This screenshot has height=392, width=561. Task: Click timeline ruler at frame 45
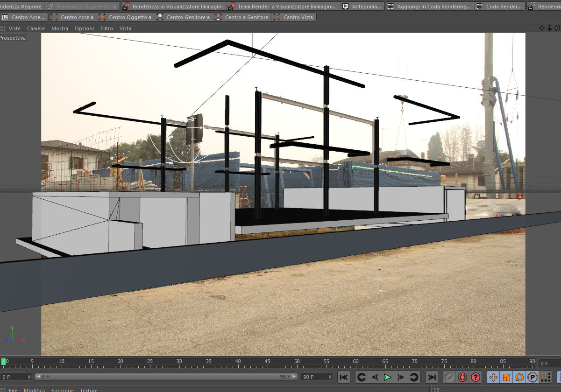tap(267, 361)
